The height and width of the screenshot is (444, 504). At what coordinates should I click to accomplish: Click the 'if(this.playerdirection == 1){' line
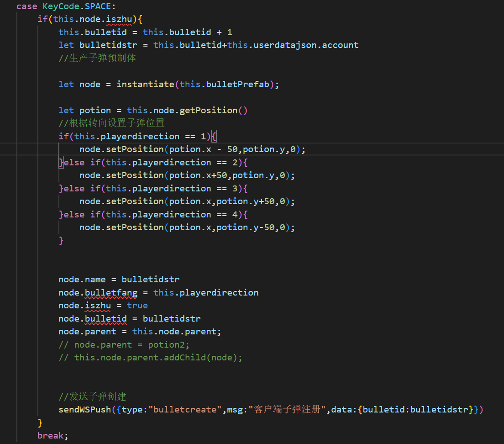[x=137, y=137]
